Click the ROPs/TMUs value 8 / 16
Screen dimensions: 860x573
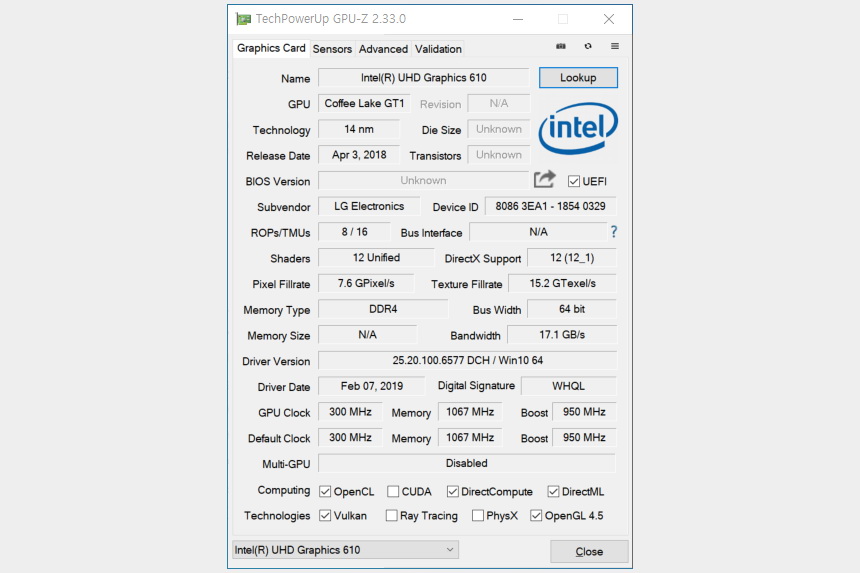[354, 232]
